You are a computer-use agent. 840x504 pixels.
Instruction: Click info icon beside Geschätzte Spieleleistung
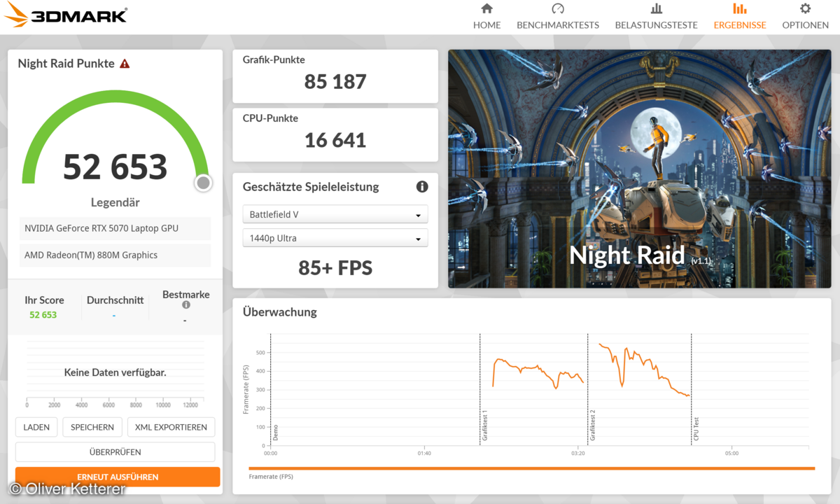422,187
